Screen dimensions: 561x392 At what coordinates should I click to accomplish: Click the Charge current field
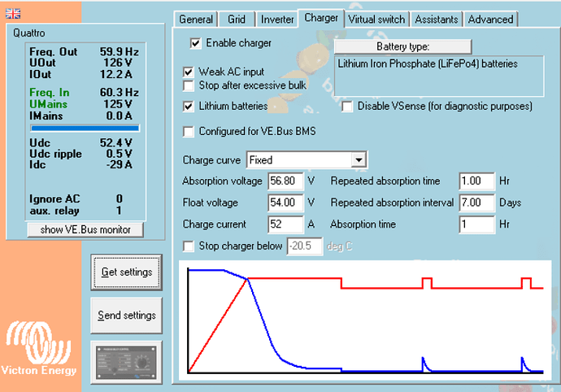(285, 224)
